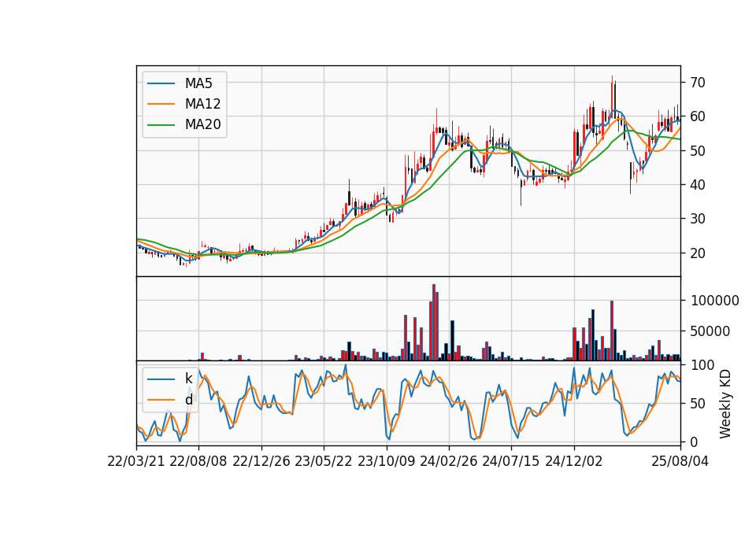Click the orange MA12 legend line sample
756x543 pixels.
(x=161, y=104)
